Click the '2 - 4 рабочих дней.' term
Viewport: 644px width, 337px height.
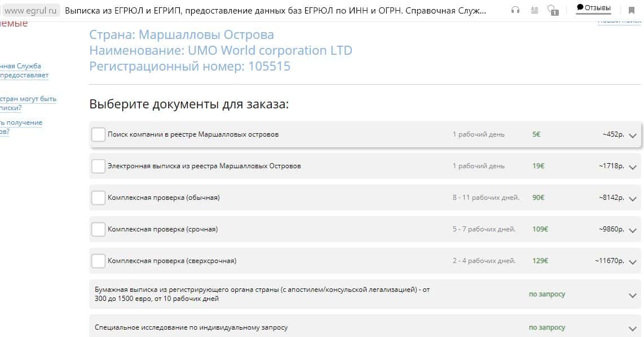point(484,261)
